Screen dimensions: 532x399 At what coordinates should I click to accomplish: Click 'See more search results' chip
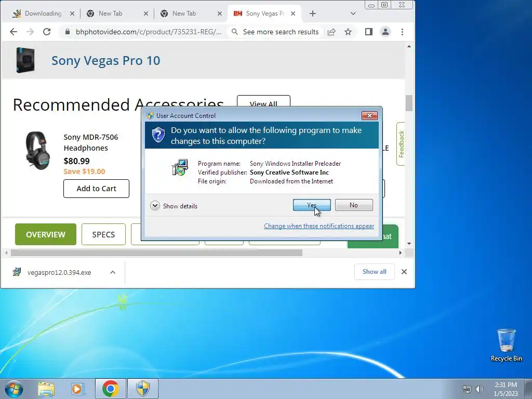275,32
